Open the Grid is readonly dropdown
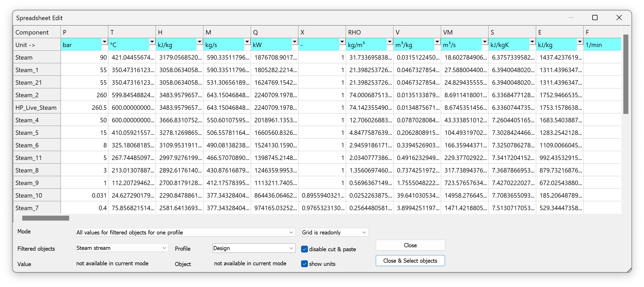 pyautogui.click(x=364, y=232)
